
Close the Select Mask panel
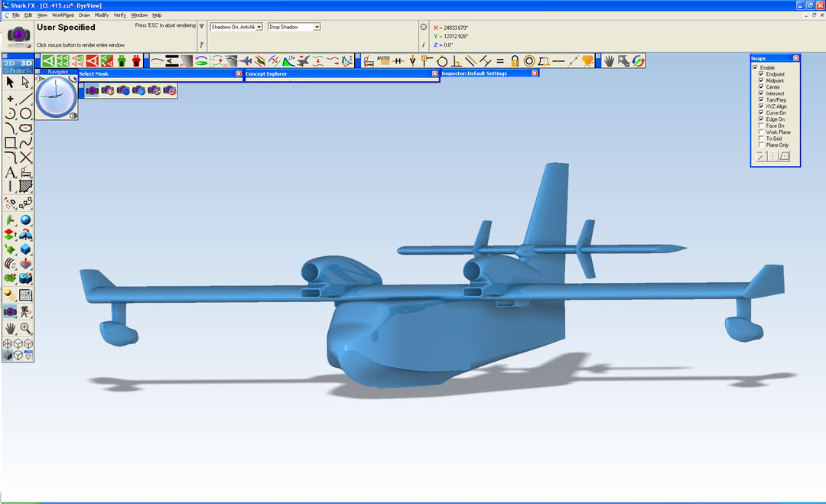point(239,73)
